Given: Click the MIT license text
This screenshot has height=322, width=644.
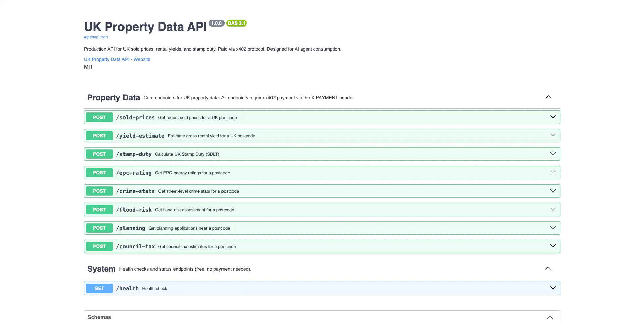Looking at the screenshot, I should 88,67.
